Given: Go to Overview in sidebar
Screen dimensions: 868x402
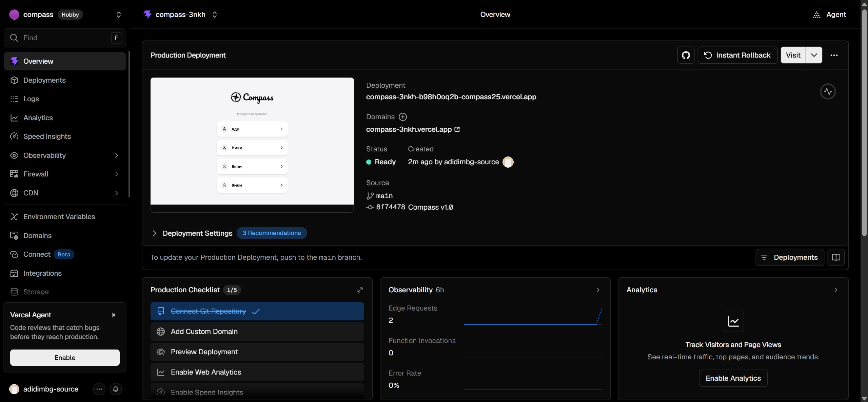Looking at the screenshot, I should [x=65, y=61].
